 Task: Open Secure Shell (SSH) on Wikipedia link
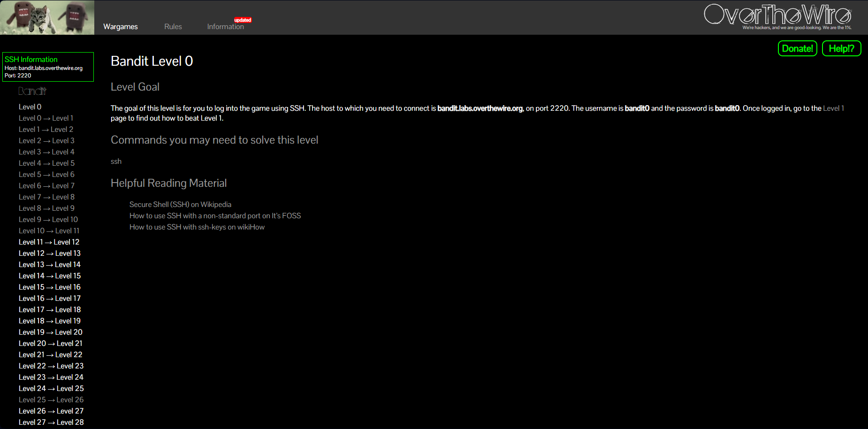coord(180,205)
